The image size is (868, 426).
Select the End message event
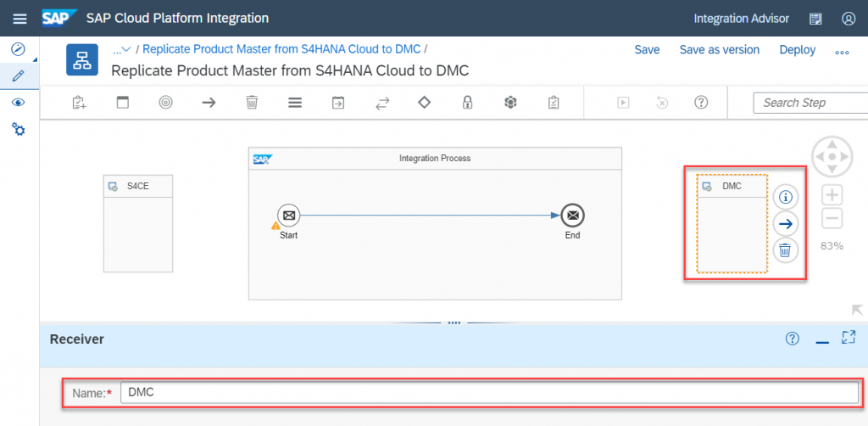[573, 215]
